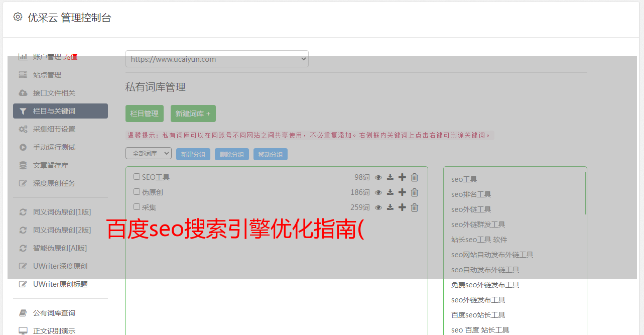Click the gear icon beside 优采云 title

pos(18,17)
